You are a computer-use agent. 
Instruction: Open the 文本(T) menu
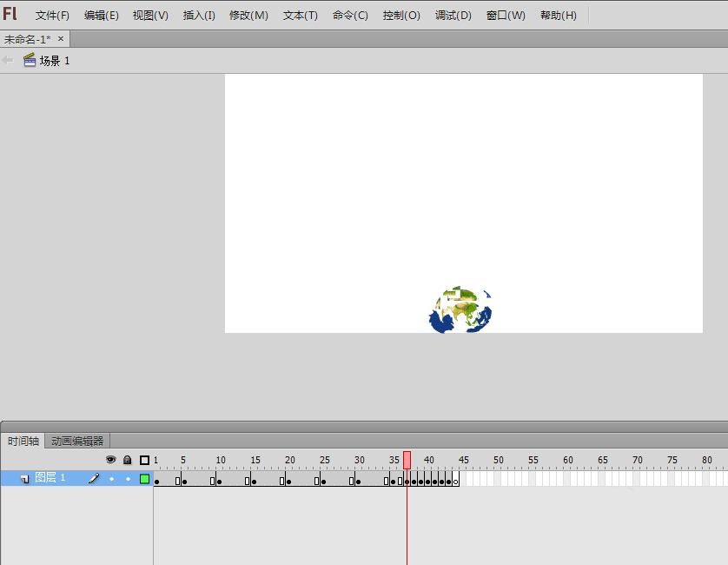coord(301,16)
